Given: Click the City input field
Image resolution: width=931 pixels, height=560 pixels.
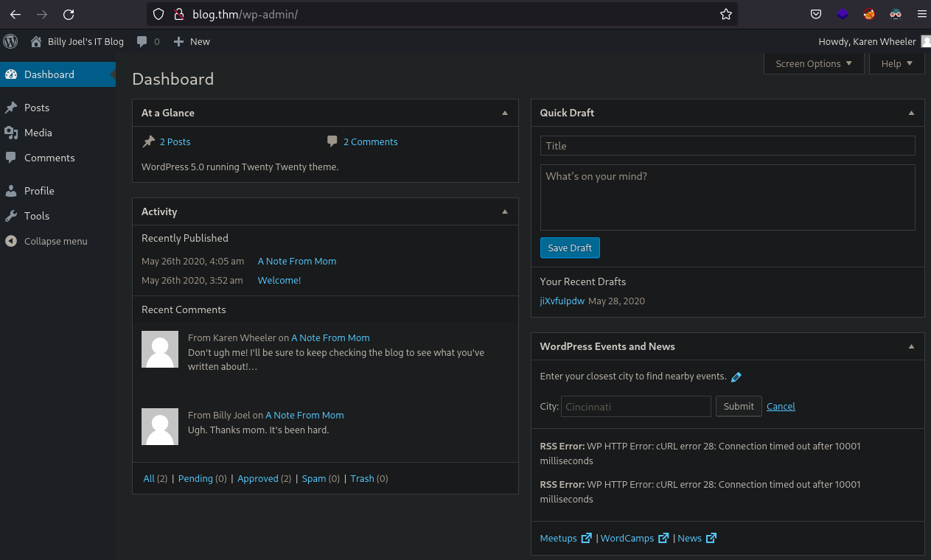Looking at the screenshot, I should tap(635, 406).
